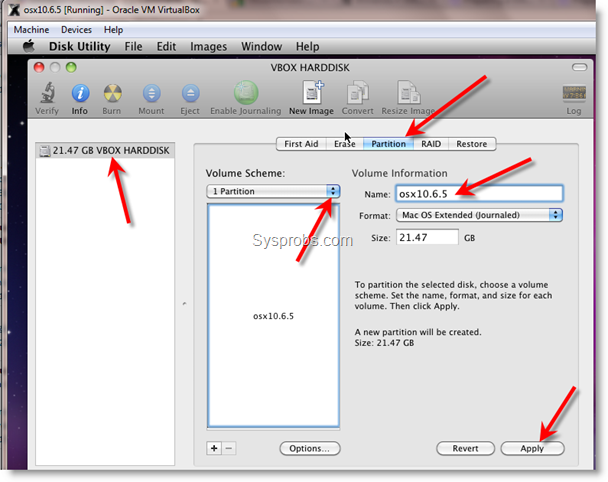Switch to the RAID tab
The height and width of the screenshot is (482, 608).
coord(431,144)
